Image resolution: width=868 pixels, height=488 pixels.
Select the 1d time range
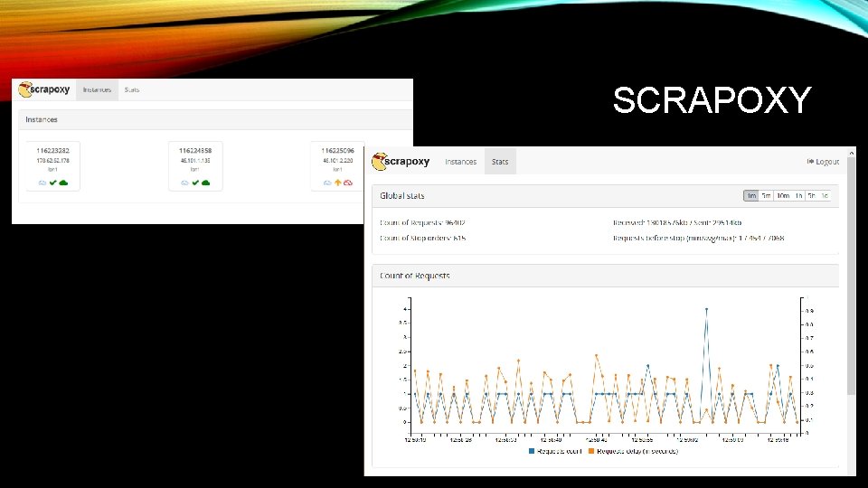(x=825, y=196)
